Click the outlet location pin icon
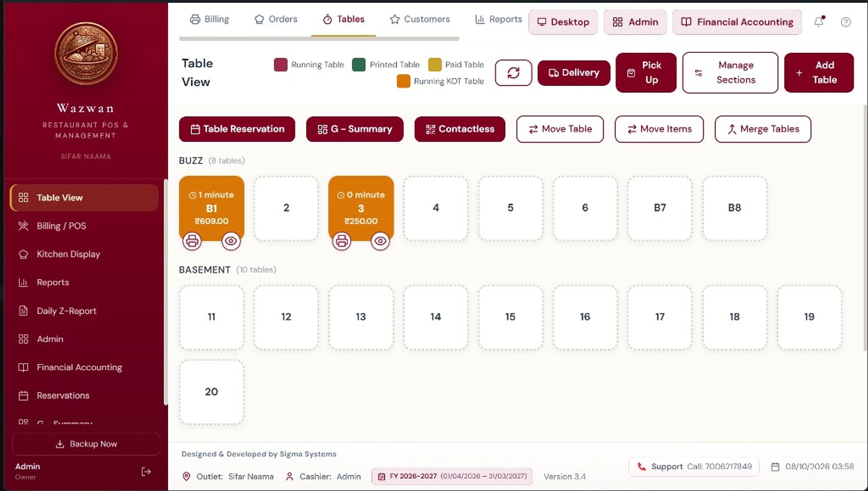The width and height of the screenshot is (868, 491). [x=186, y=477]
